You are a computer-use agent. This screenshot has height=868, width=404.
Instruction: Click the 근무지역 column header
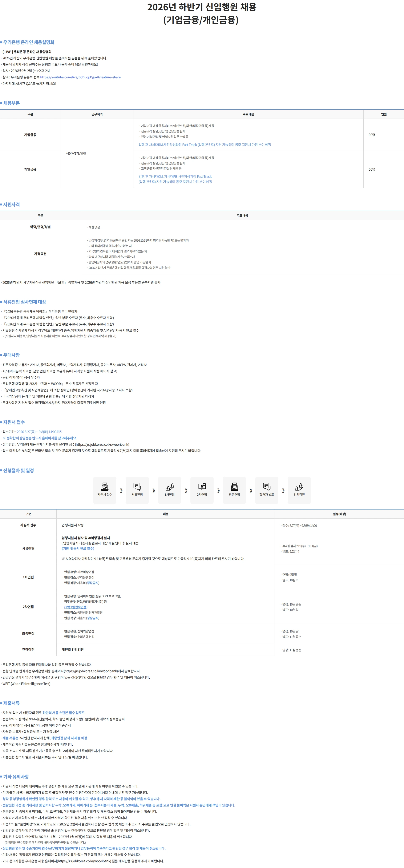pyautogui.click(x=97, y=114)
